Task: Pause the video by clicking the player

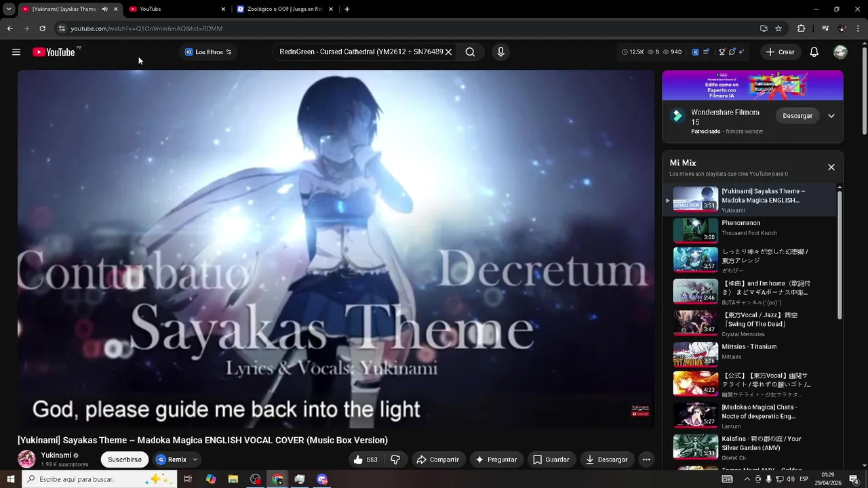Action: tap(336, 249)
